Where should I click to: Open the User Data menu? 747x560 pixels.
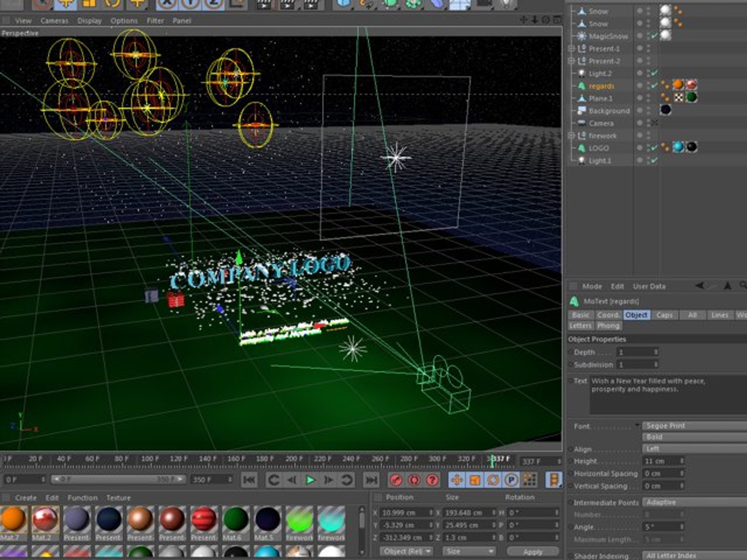tap(649, 286)
